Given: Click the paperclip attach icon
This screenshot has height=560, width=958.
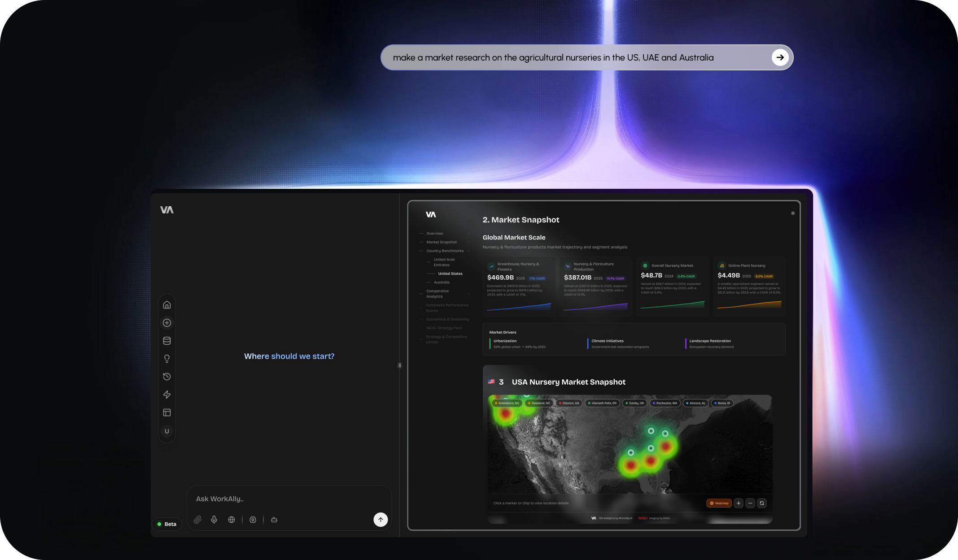Looking at the screenshot, I should (x=197, y=520).
